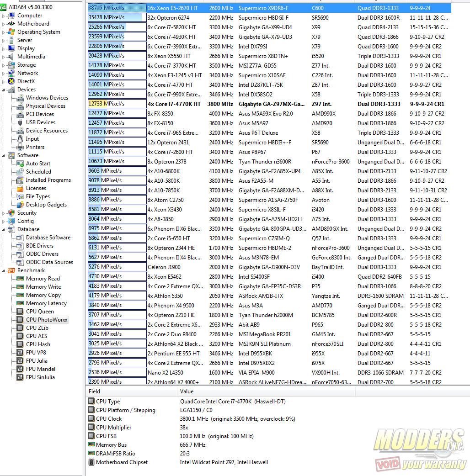Viewport: 470px width, 476px height.
Task: Expand the Security tree node
Action: tap(3, 213)
